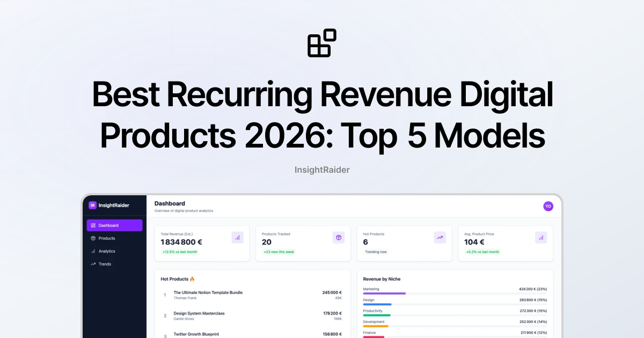
Task: Click the Daniel Gross author name
Action: click(x=184, y=319)
